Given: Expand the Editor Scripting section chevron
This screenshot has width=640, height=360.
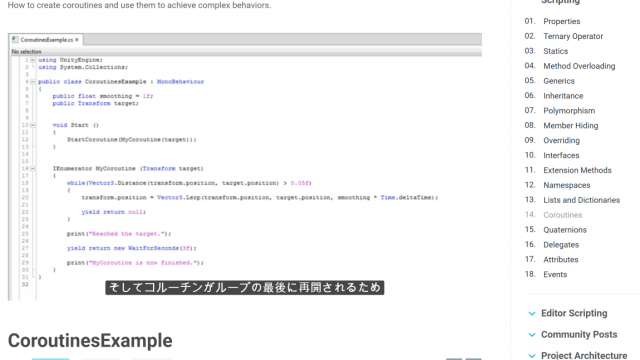Looking at the screenshot, I should coord(531,313).
